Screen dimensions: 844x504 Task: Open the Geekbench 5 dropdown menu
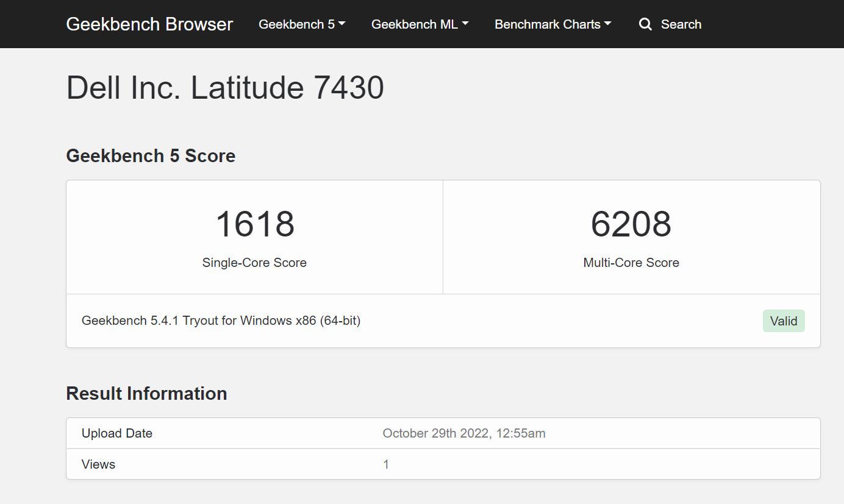(x=302, y=24)
